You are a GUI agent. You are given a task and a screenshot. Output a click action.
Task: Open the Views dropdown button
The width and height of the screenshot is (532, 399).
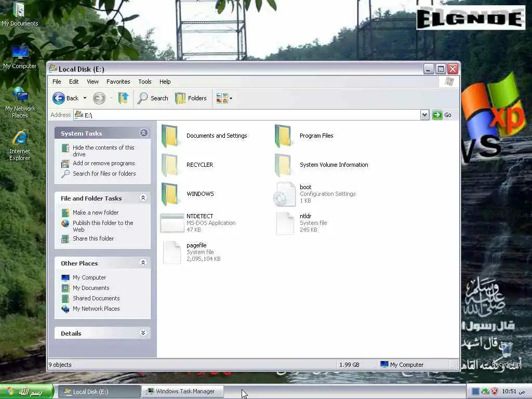point(224,98)
